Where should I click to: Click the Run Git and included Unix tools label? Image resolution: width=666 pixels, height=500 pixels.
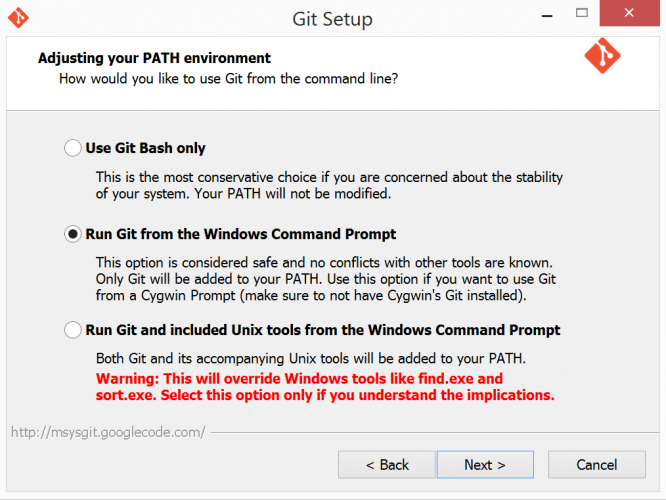coord(323,330)
